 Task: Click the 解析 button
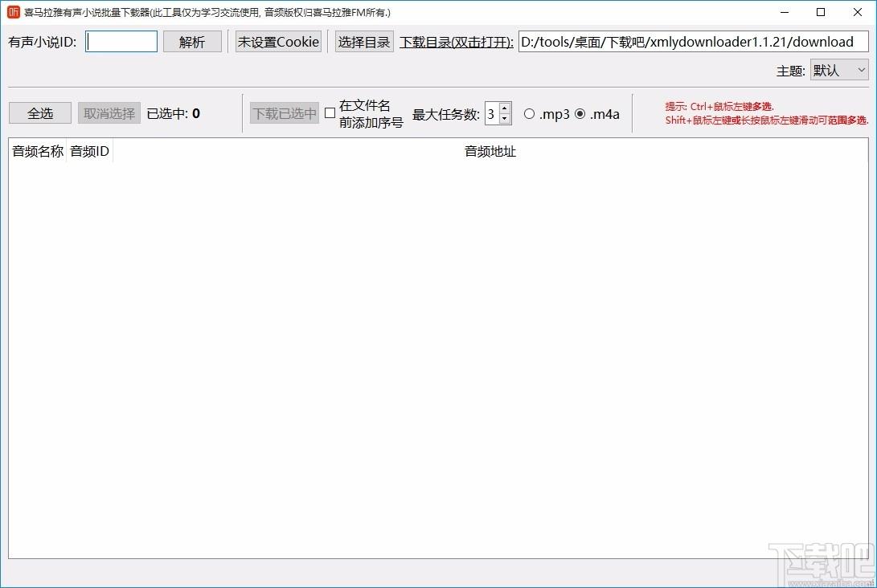click(x=192, y=42)
